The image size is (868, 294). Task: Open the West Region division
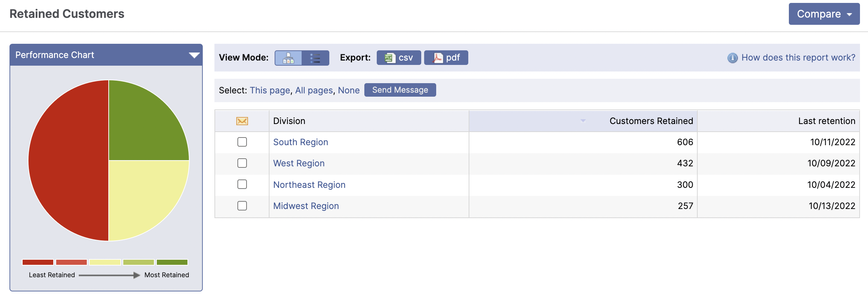299,163
